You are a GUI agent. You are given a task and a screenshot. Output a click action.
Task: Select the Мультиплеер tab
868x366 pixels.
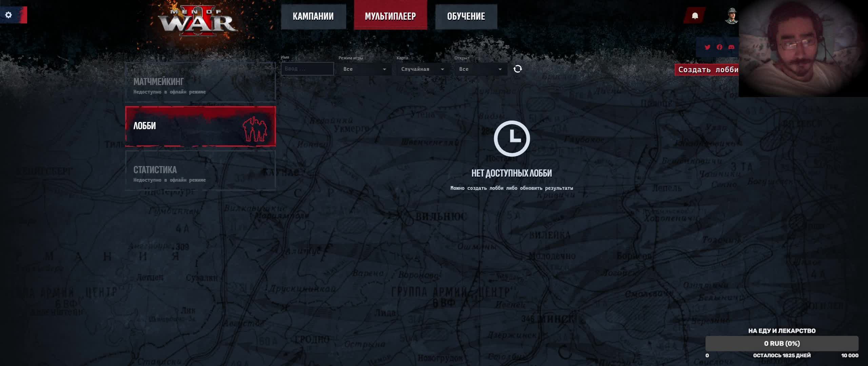pos(390,16)
